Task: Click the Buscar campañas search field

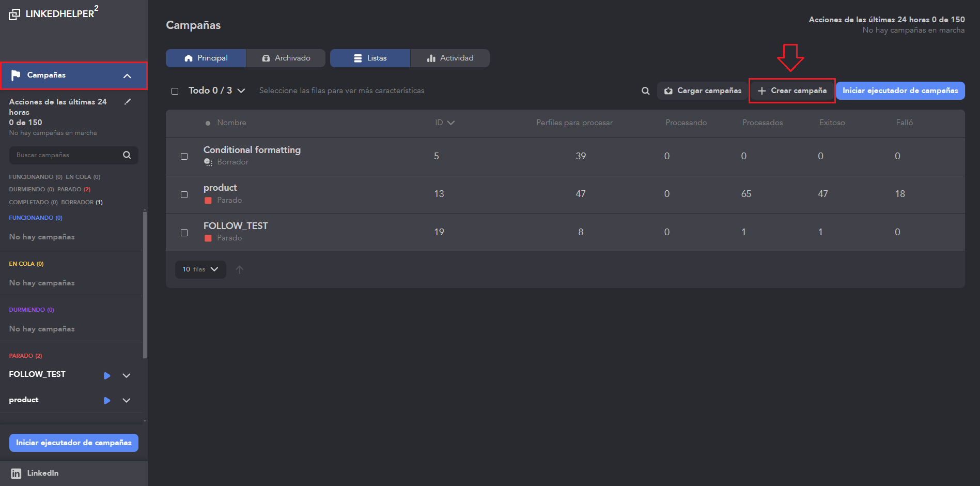Action: pos(67,155)
